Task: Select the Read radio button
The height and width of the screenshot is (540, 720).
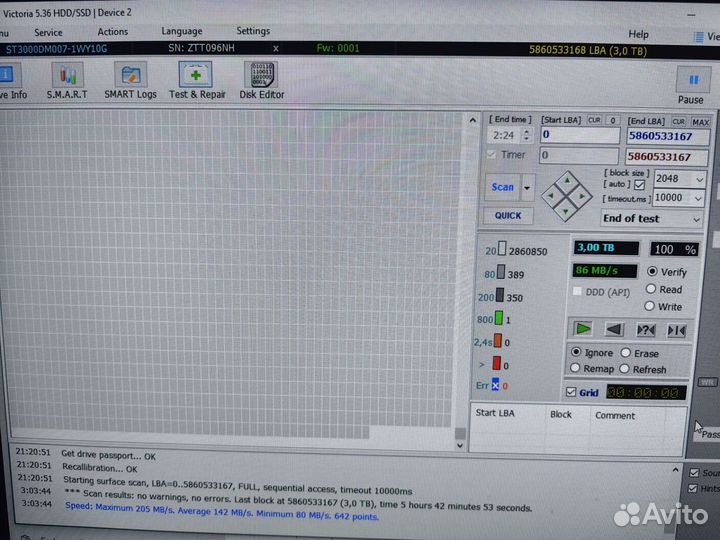Action: pos(651,289)
